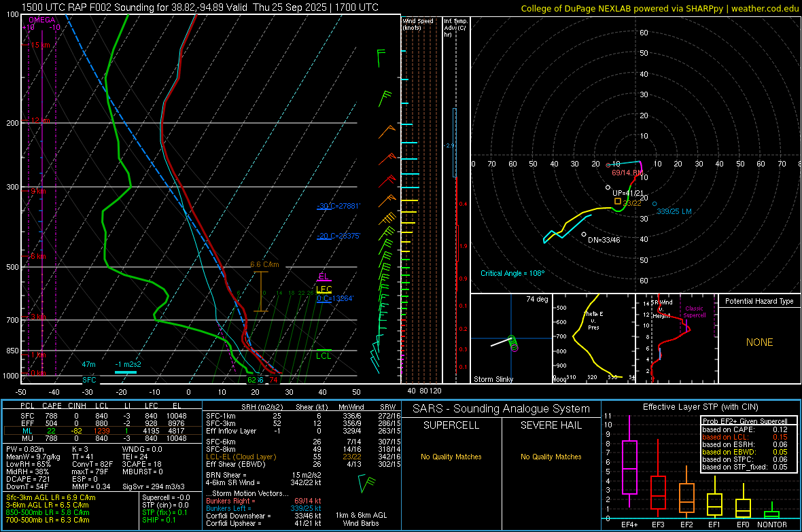Screen dimensions: 802x532
Task: Click the Bunkers Left = 339/25 kt entry
Action: 264,508
